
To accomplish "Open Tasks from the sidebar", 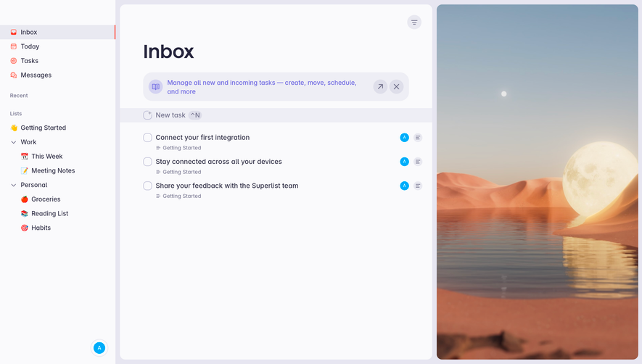I will pyautogui.click(x=57, y=61).
